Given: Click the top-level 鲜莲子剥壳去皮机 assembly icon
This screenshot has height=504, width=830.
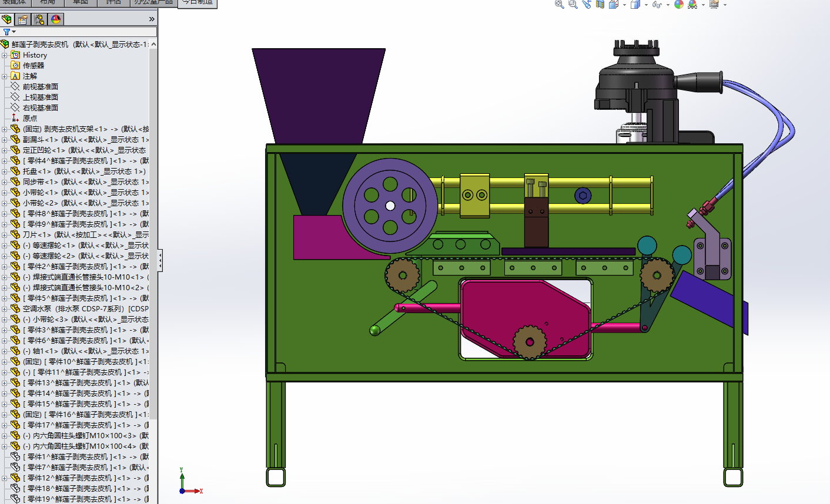Looking at the screenshot, I should (5, 44).
